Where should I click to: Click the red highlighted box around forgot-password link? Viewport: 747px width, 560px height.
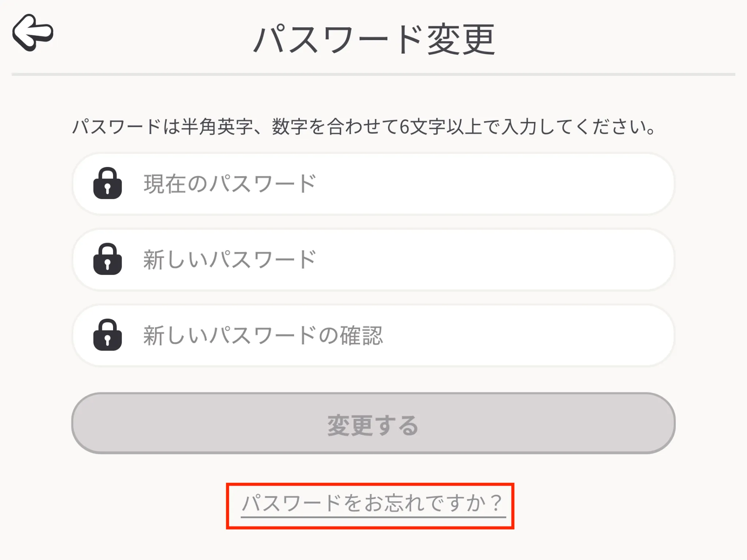click(x=370, y=506)
